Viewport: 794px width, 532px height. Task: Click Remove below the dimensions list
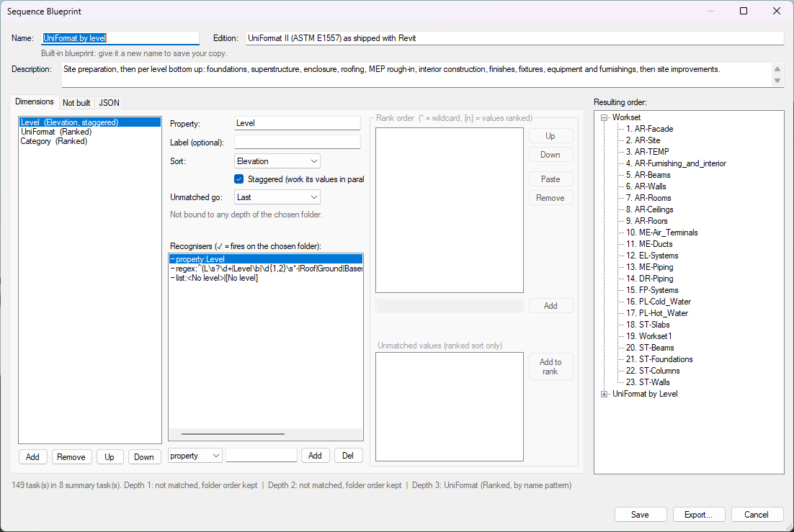point(71,456)
